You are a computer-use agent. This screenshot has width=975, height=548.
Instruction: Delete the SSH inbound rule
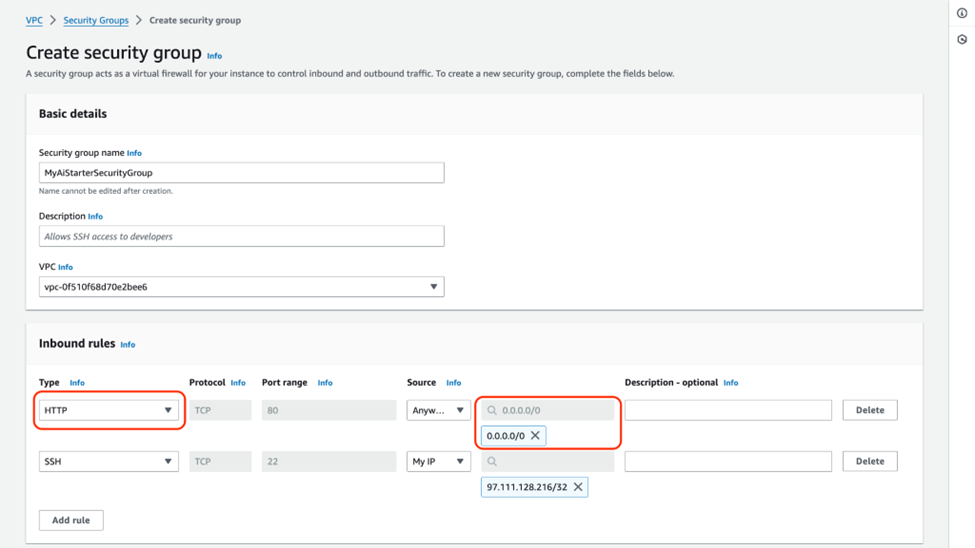coord(869,461)
